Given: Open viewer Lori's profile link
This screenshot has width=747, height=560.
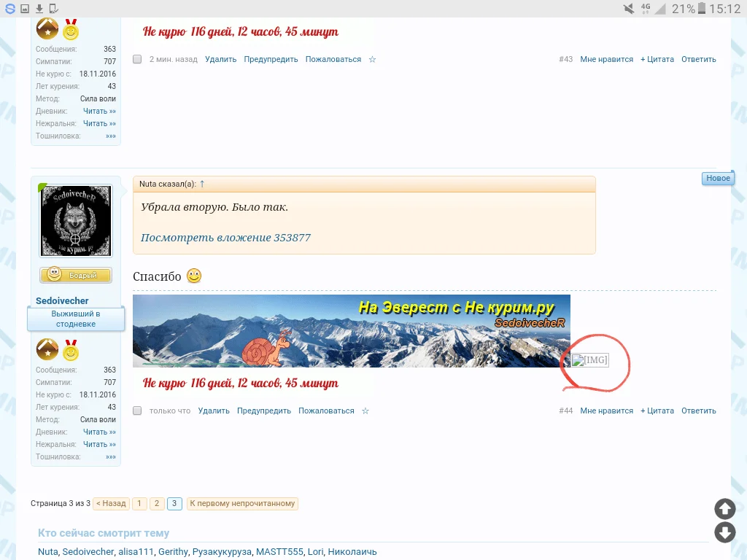Looking at the screenshot, I should click(315, 551).
